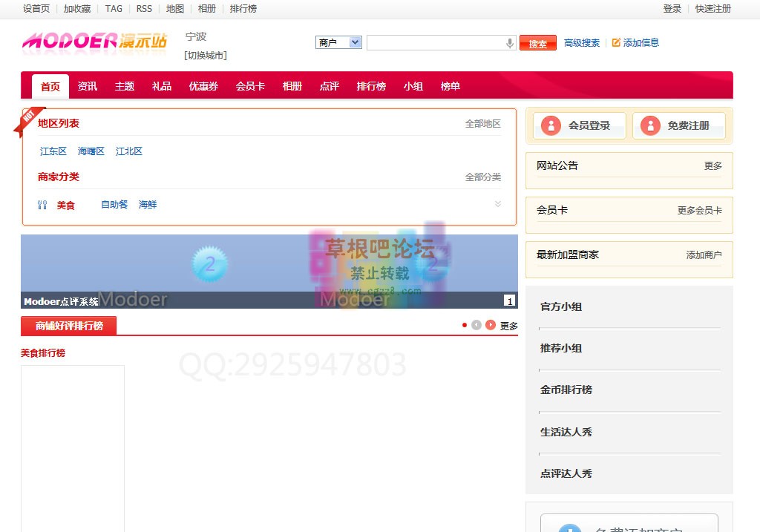Click the microphone icon in search box
760x532 pixels.
coord(510,43)
